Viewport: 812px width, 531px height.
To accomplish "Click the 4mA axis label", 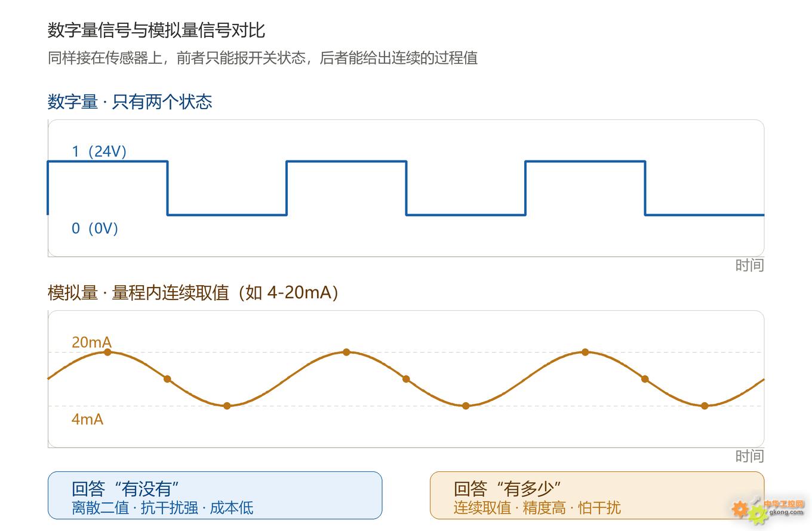I will [x=87, y=419].
